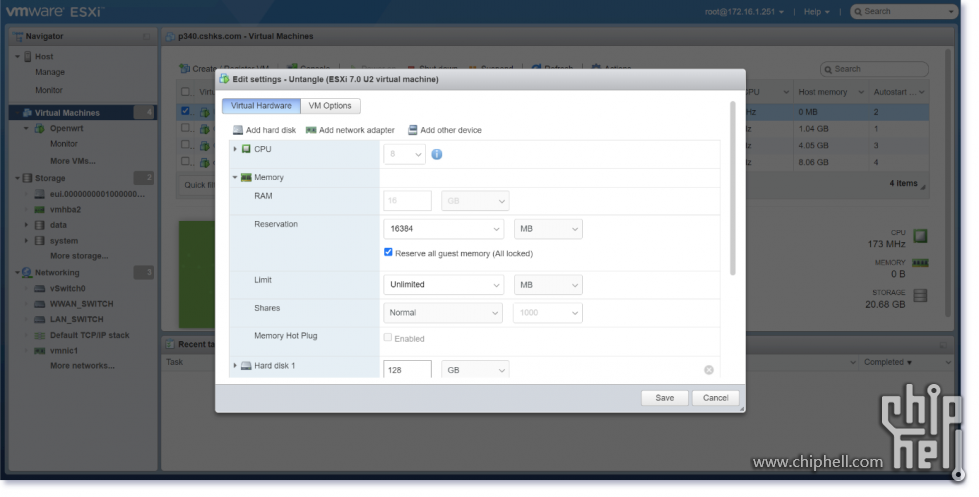This screenshot has width=979, height=497.
Task: Click the Hard disk 1 size field
Action: point(407,370)
